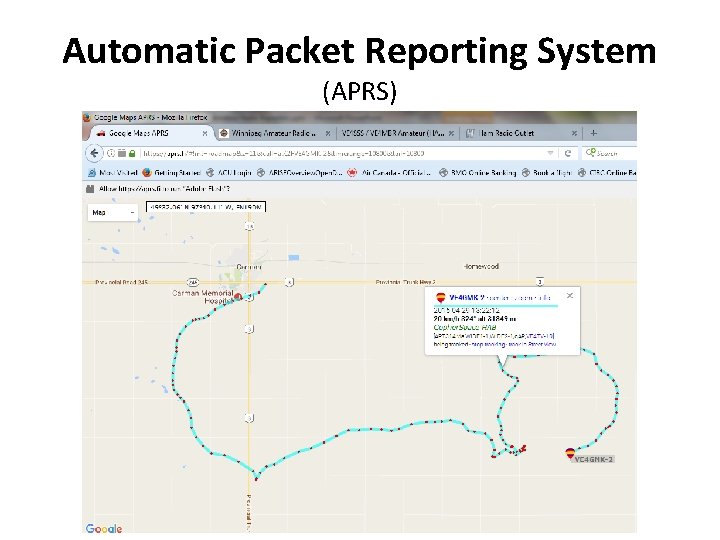Reload the page with refresh icon
Screen dimensions: 720x540
(x=568, y=153)
